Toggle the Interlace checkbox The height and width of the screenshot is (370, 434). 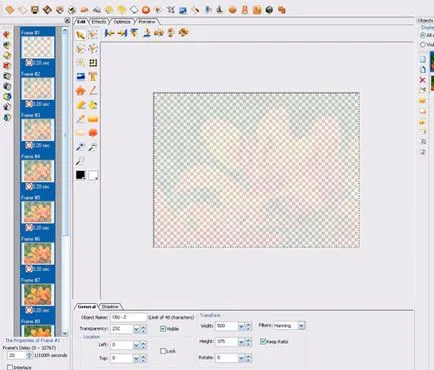coord(10,367)
